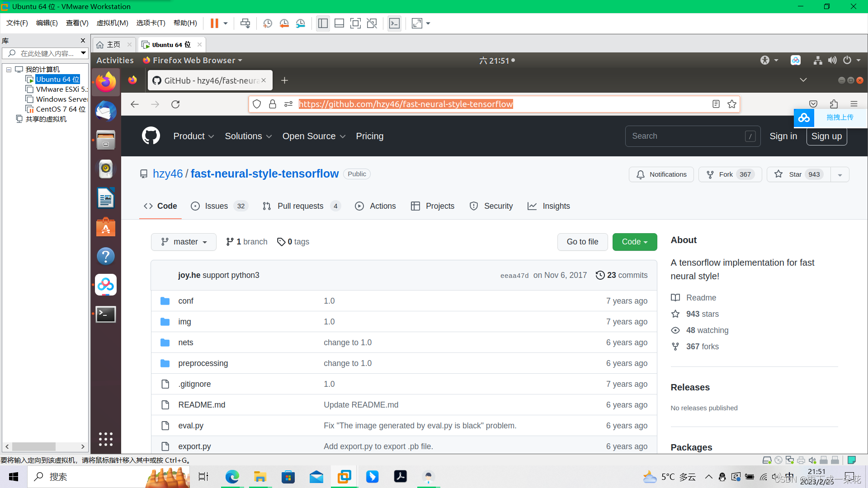
Task: Open the master branch dropdown
Action: coord(184,242)
